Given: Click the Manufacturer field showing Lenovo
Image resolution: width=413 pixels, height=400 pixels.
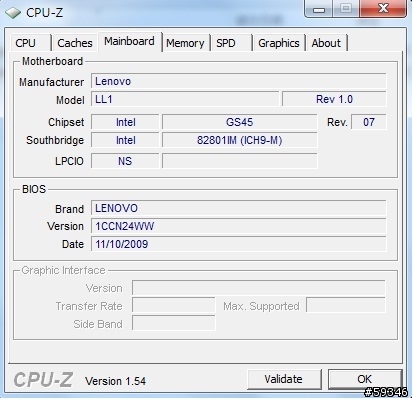Looking at the screenshot, I should click(239, 81).
